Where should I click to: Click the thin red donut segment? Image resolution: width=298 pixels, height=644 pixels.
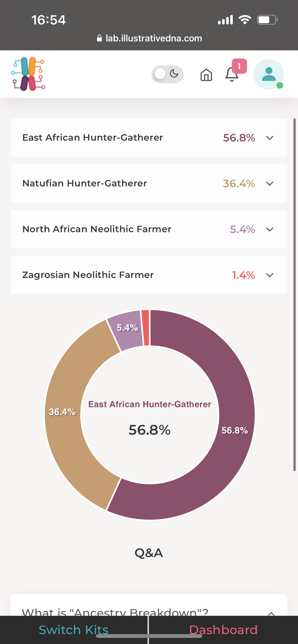(145, 328)
